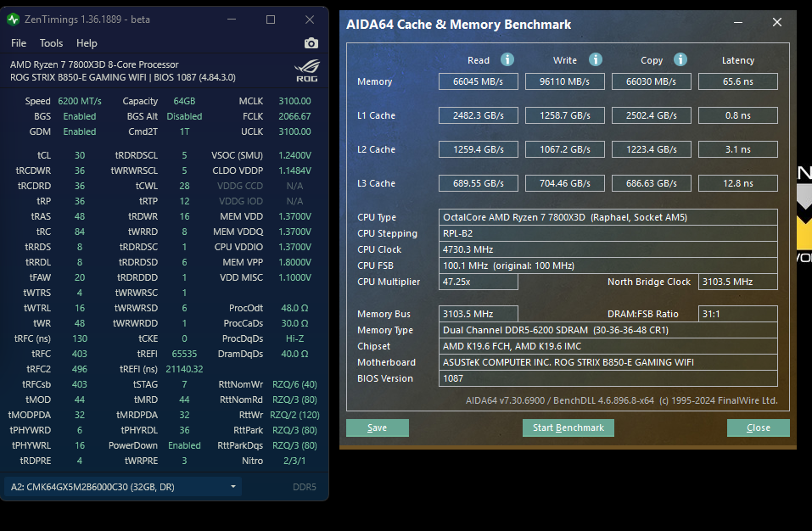
Task: Click the L2 Cache Read value 1259.4 GB/s
Action: [478, 149]
